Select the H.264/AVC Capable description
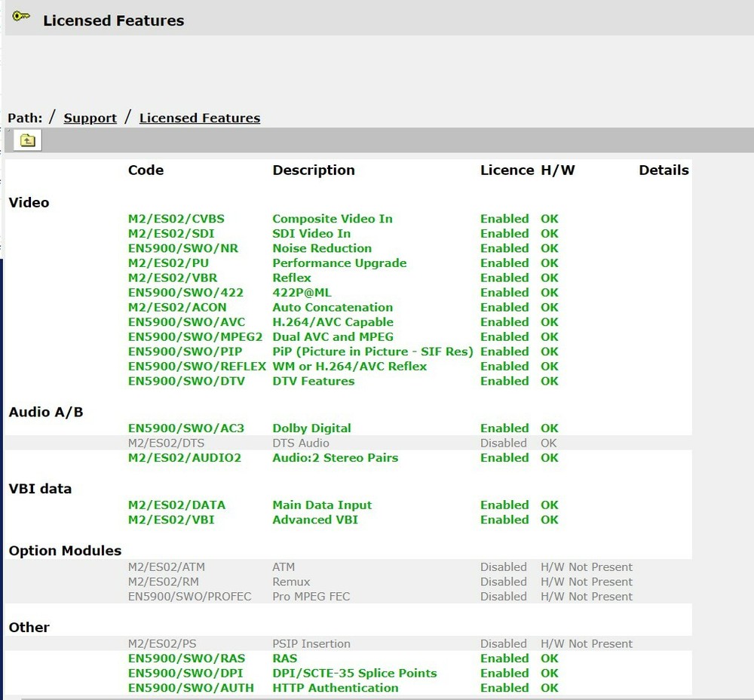The image size is (754, 700). click(333, 322)
